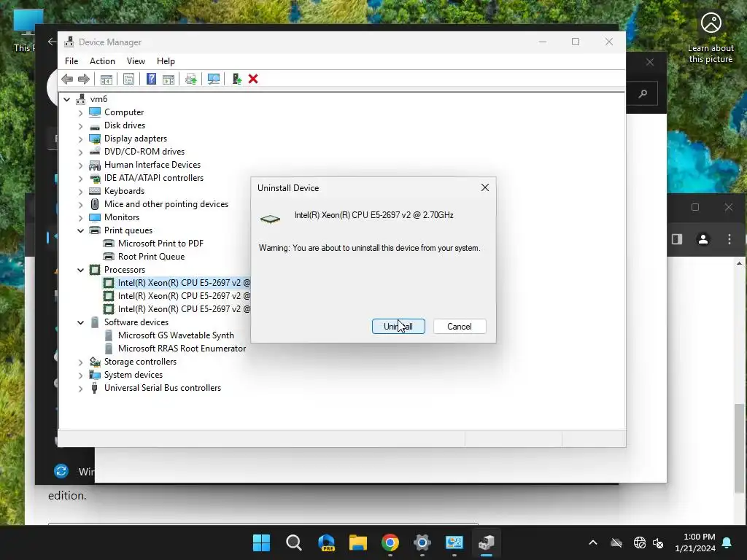
Task: Click Cancel in Uninstall Device dialog
Action: (460, 326)
